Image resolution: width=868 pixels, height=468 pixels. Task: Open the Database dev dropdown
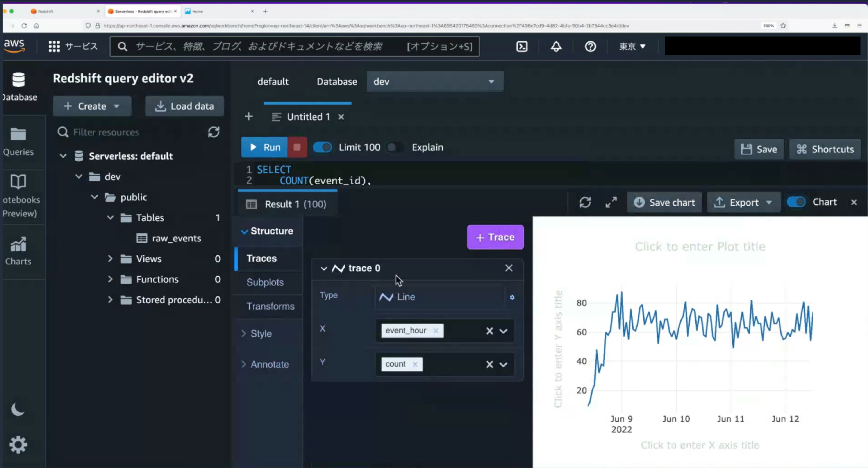coord(435,82)
